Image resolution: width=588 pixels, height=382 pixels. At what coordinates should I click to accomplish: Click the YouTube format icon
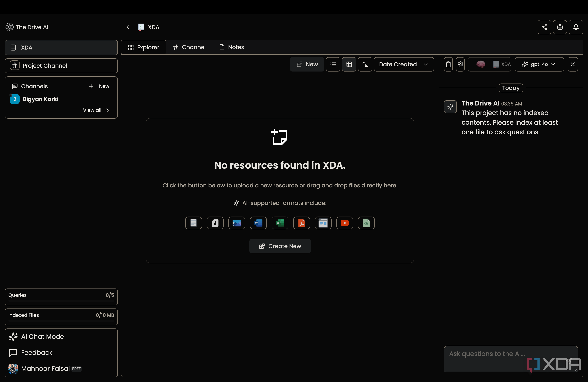pyautogui.click(x=345, y=223)
